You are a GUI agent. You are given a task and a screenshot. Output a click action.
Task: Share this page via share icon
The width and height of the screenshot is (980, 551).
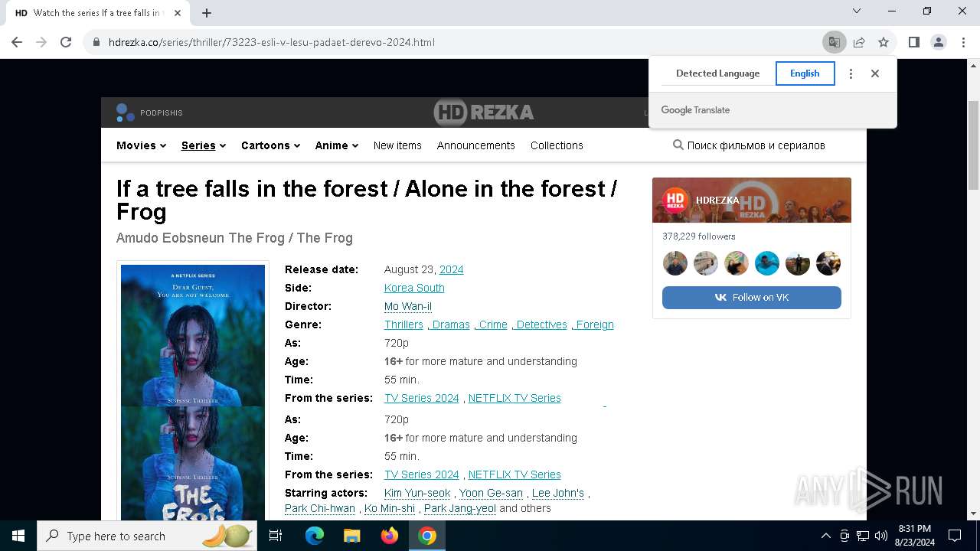859,42
